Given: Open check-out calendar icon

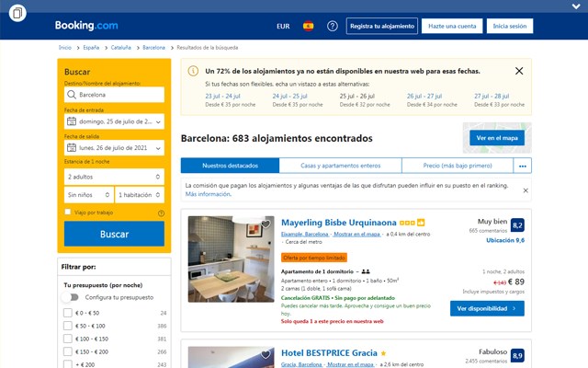Looking at the screenshot, I should click(x=72, y=147).
